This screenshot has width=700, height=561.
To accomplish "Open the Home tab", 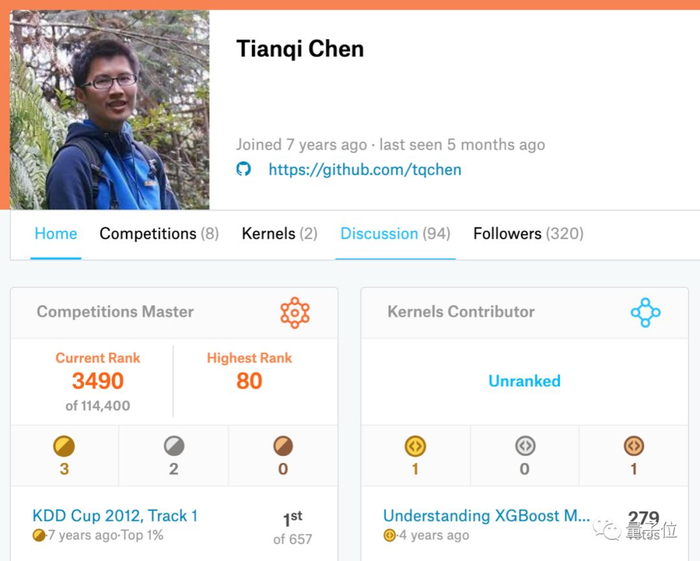I will coord(56,234).
